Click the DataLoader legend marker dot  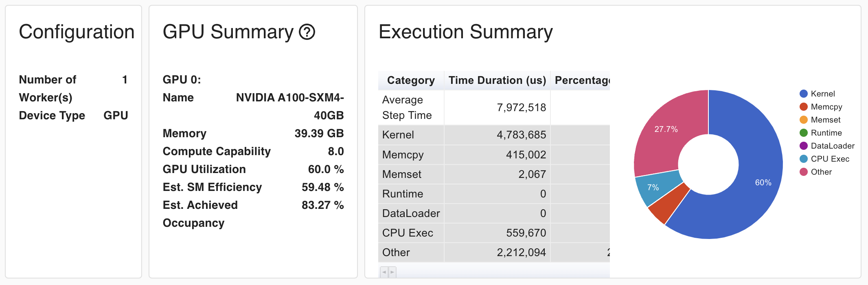coord(803,146)
